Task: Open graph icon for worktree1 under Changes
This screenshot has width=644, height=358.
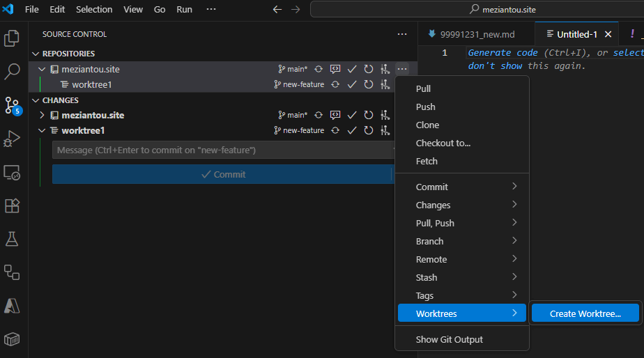Action: (385, 130)
